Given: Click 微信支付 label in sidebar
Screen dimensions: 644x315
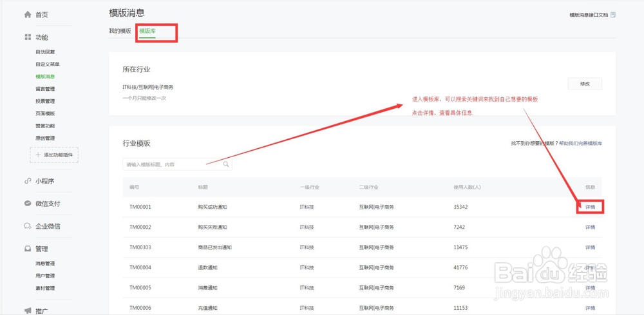Looking at the screenshot, I should pyautogui.click(x=48, y=204).
